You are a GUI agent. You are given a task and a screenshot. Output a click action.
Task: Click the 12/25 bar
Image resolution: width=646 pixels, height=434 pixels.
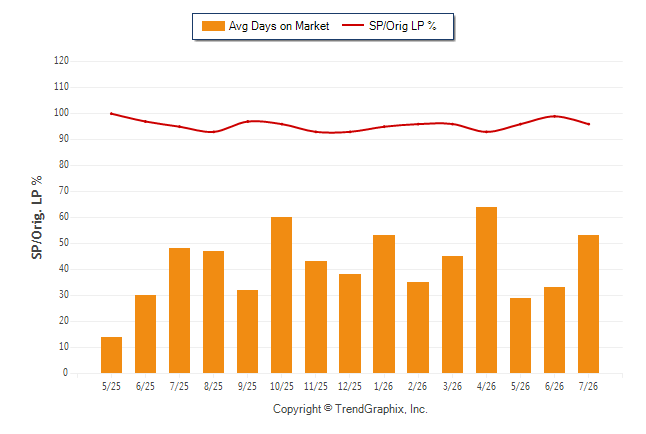(x=350, y=324)
